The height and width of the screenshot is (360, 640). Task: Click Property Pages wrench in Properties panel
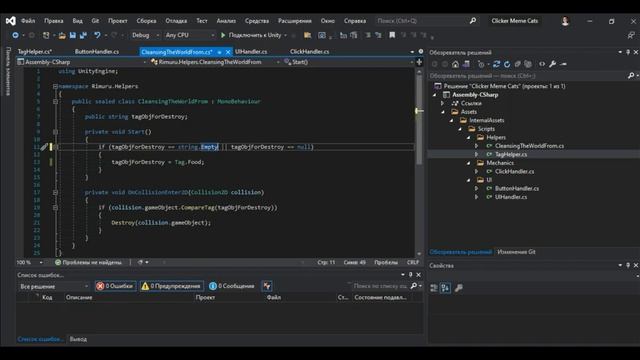(459, 288)
